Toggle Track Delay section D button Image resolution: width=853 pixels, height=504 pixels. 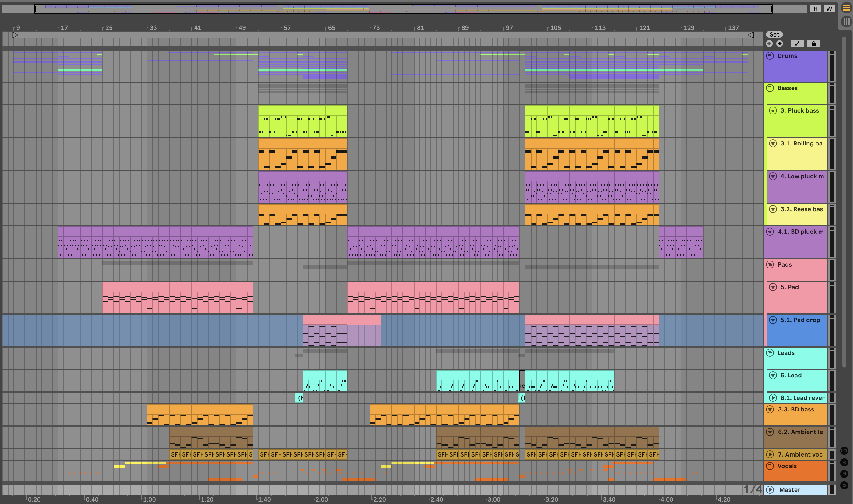pyautogui.click(x=844, y=485)
